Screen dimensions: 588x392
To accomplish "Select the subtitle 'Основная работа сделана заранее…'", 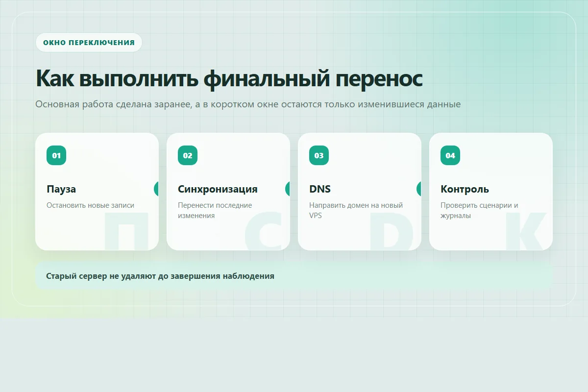I will (248, 104).
